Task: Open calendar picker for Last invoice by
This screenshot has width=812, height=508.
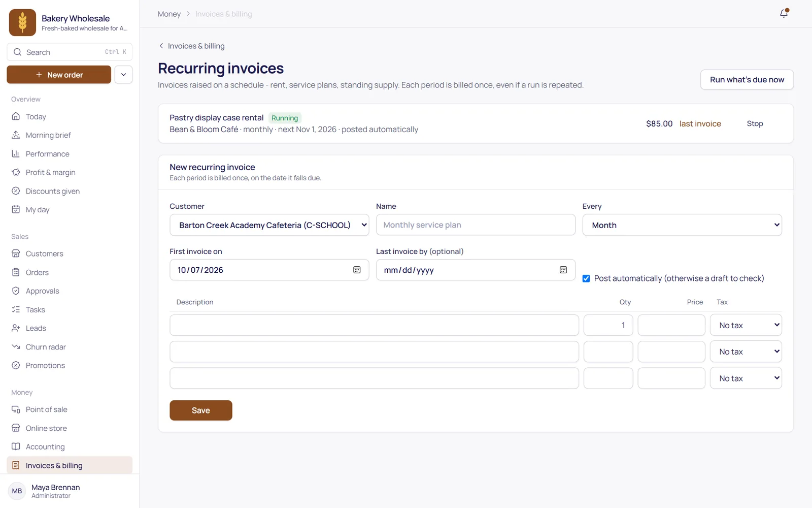Action: [563, 270]
